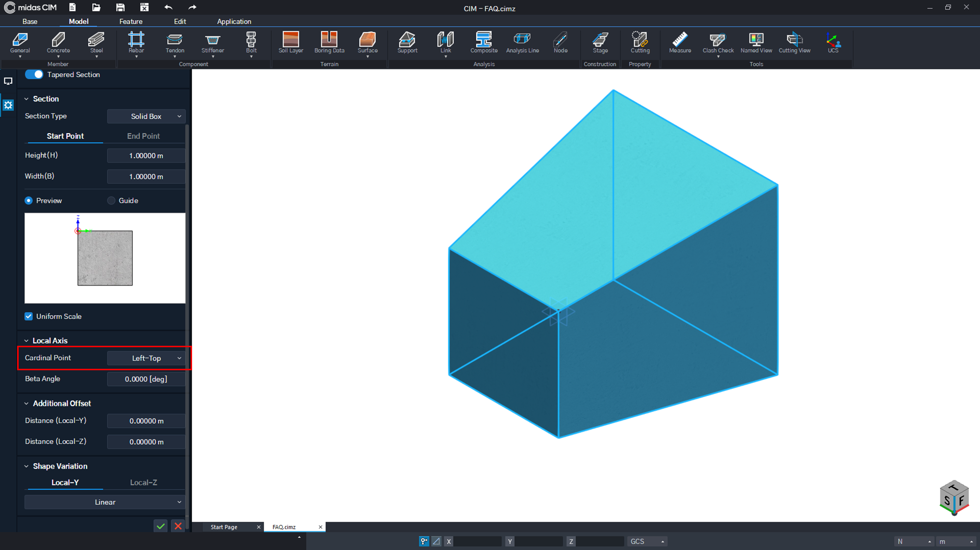Click the Open file folder icon

(x=96, y=7)
